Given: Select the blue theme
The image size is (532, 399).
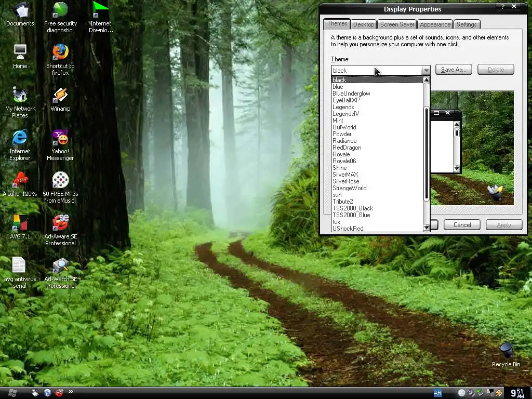Looking at the screenshot, I should 377,87.
